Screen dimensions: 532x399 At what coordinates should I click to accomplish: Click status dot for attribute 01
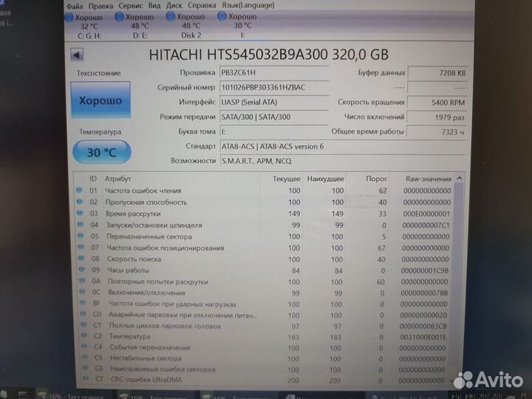[x=79, y=191]
